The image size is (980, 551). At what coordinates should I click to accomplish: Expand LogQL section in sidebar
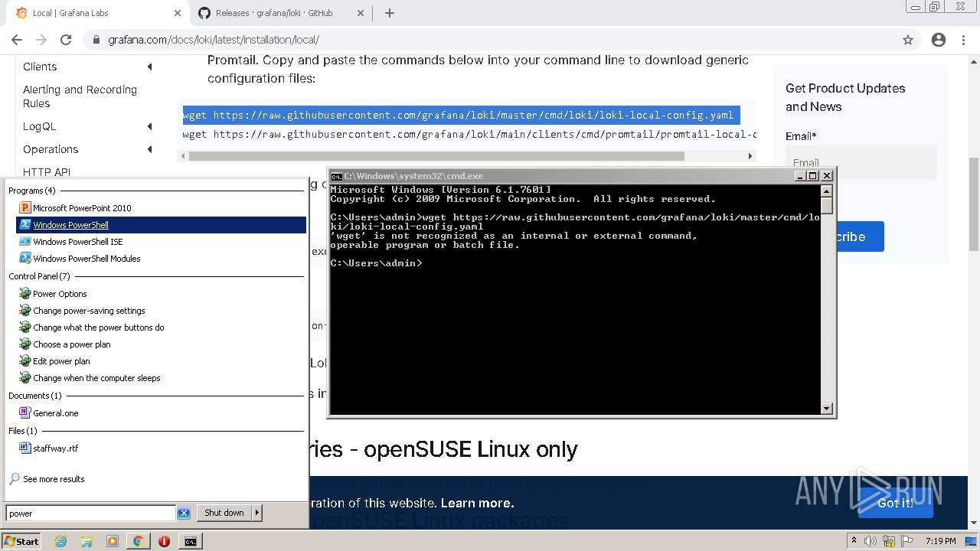pos(149,127)
